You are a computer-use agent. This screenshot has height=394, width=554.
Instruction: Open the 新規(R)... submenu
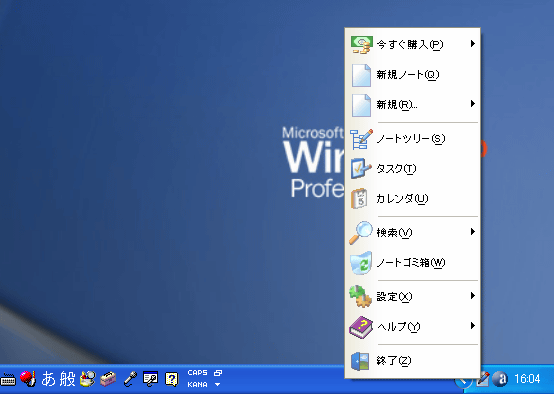point(412,105)
